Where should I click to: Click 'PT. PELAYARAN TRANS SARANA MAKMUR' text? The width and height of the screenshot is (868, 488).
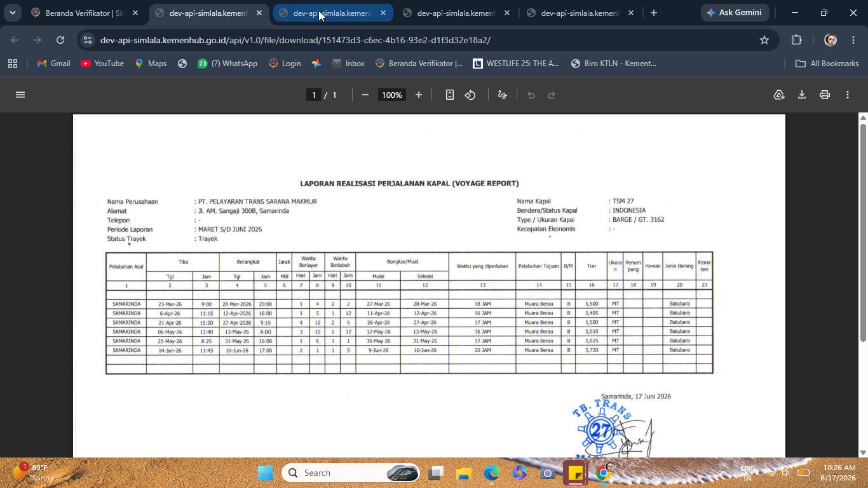(257, 201)
